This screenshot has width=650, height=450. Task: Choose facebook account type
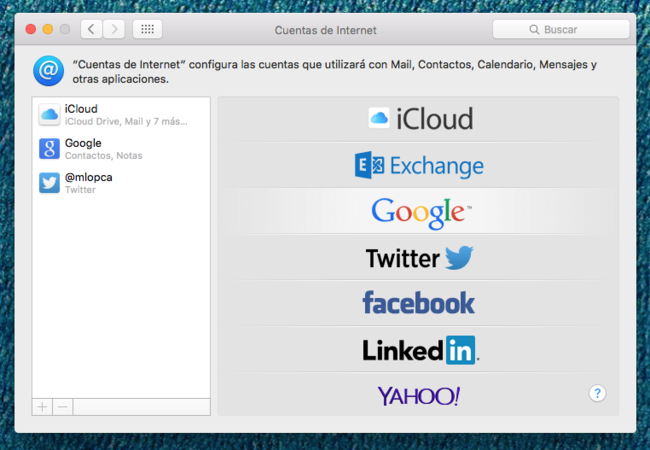[x=418, y=303]
